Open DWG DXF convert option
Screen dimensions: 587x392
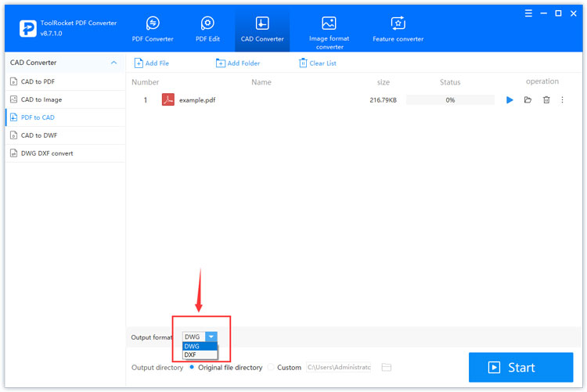tap(66, 153)
